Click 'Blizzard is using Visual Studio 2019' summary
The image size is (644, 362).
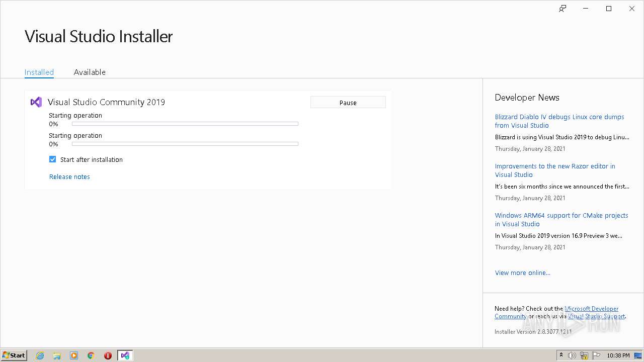tap(562, 137)
